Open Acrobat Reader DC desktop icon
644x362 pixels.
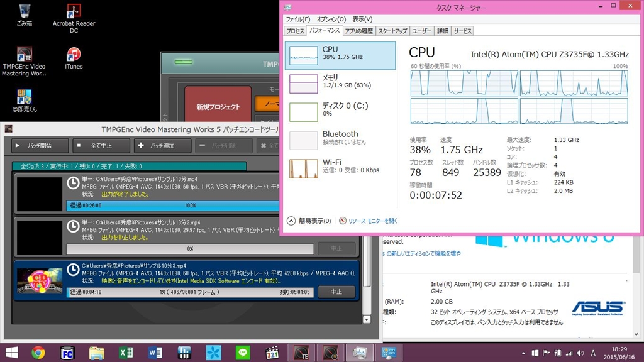74,18
